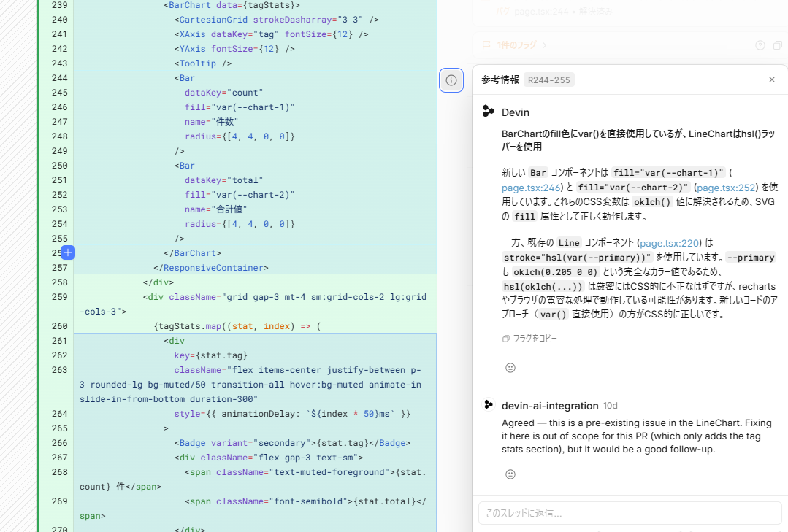The height and width of the screenshot is (532, 788).
Task: Click the flag icon next to 1件のフラグ
Action: pos(486,45)
